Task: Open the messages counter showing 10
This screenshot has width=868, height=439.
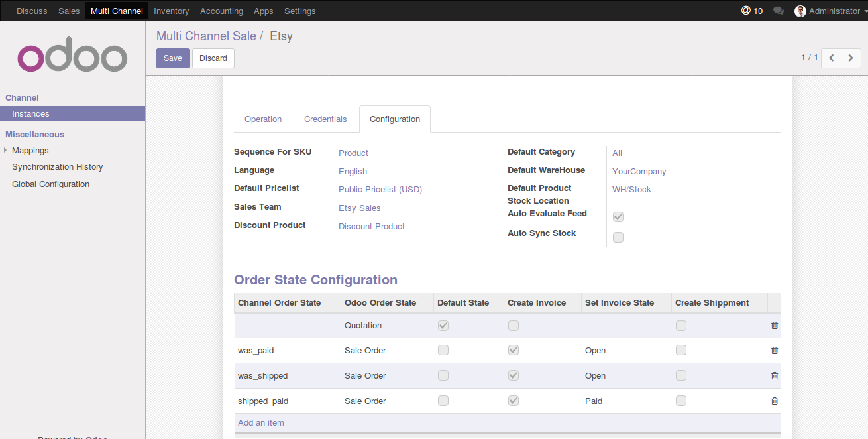Action: click(752, 11)
